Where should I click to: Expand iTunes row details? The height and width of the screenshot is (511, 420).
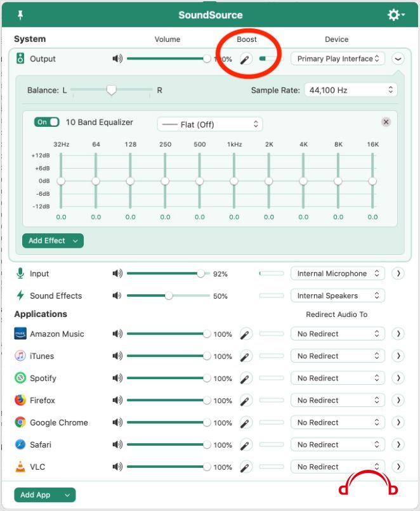point(398,356)
